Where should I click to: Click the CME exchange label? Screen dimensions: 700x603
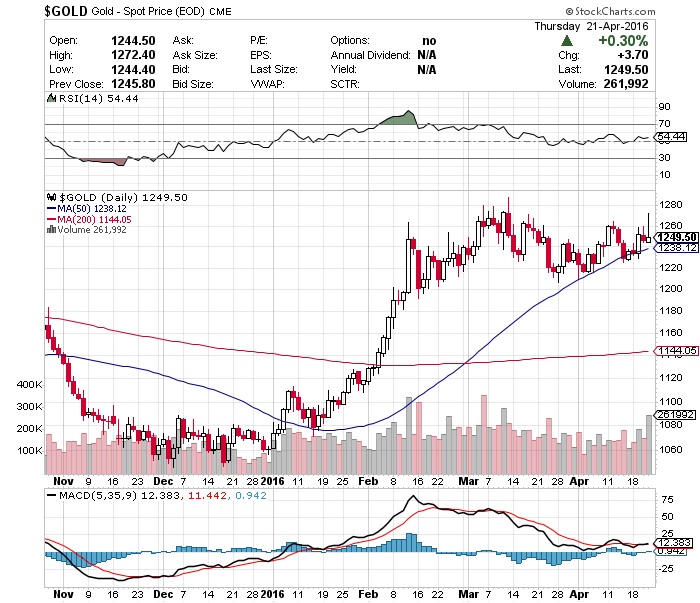pos(220,12)
